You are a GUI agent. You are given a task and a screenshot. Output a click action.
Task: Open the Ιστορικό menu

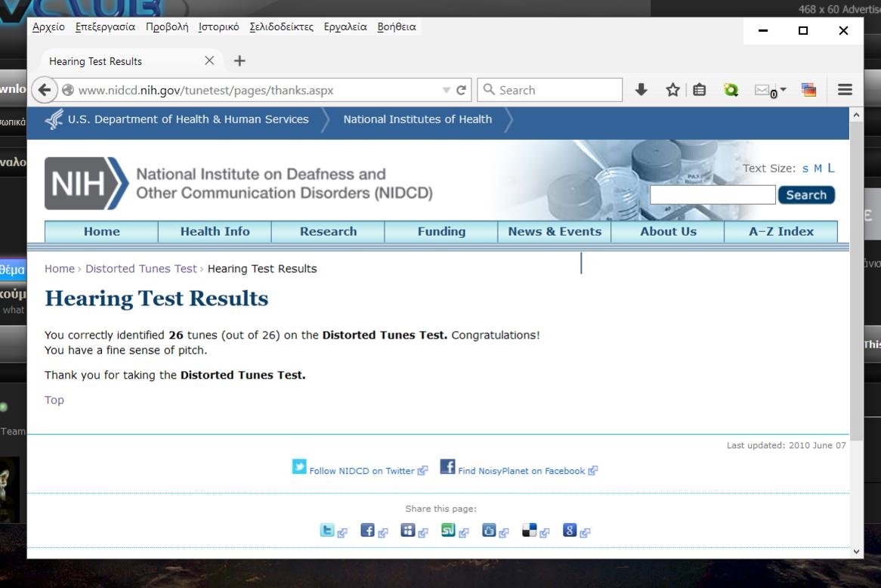point(218,26)
